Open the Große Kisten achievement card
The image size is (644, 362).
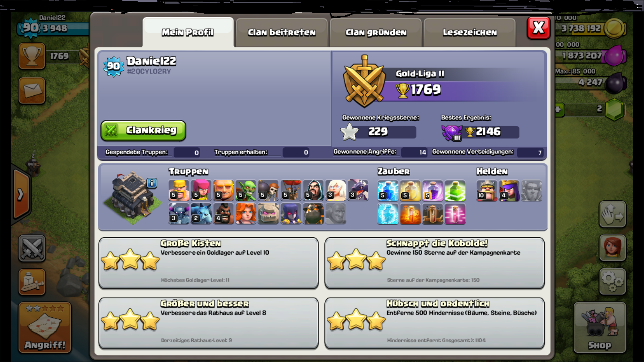[x=208, y=263]
